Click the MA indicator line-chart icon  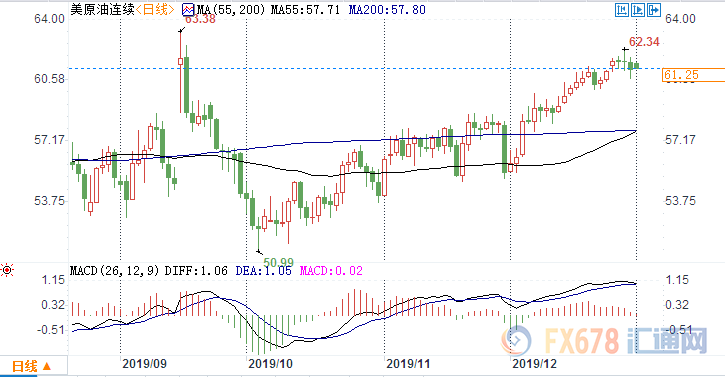click(x=188, y=9)
